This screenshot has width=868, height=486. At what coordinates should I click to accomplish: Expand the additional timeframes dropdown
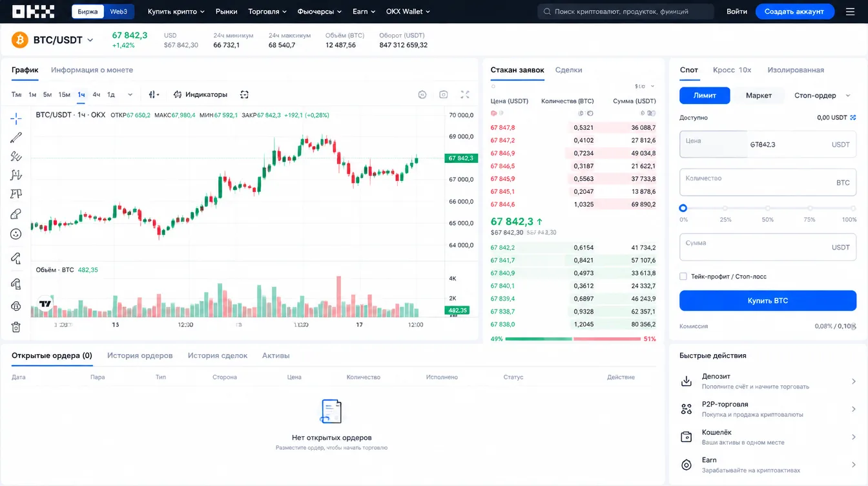[130, 94]
